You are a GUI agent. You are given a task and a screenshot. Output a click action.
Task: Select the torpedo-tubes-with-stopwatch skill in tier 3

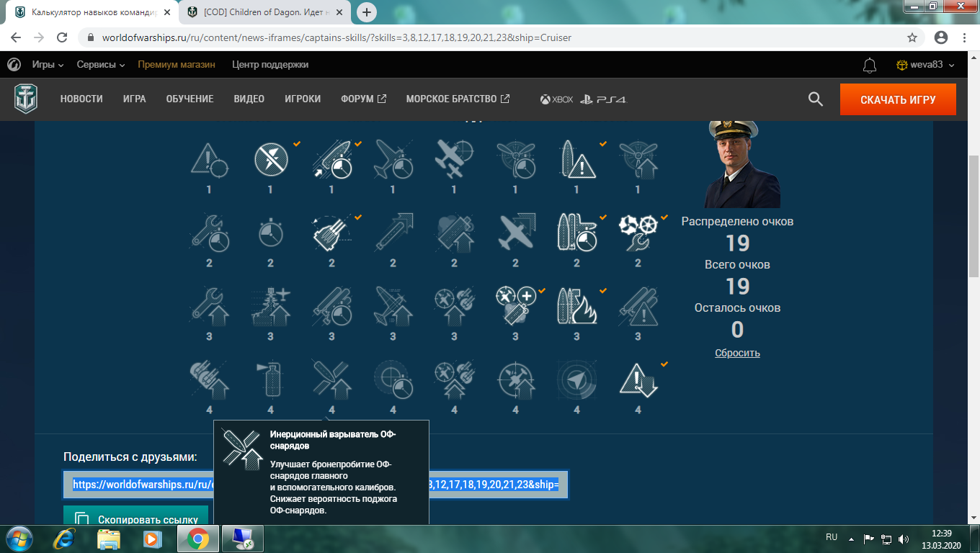tap(331, 306)
